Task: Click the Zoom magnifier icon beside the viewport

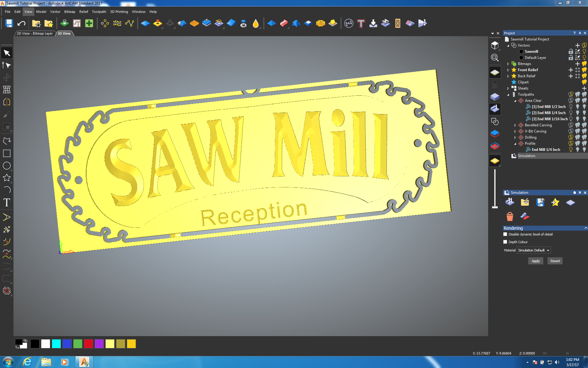Action: (x=495, y=58)
